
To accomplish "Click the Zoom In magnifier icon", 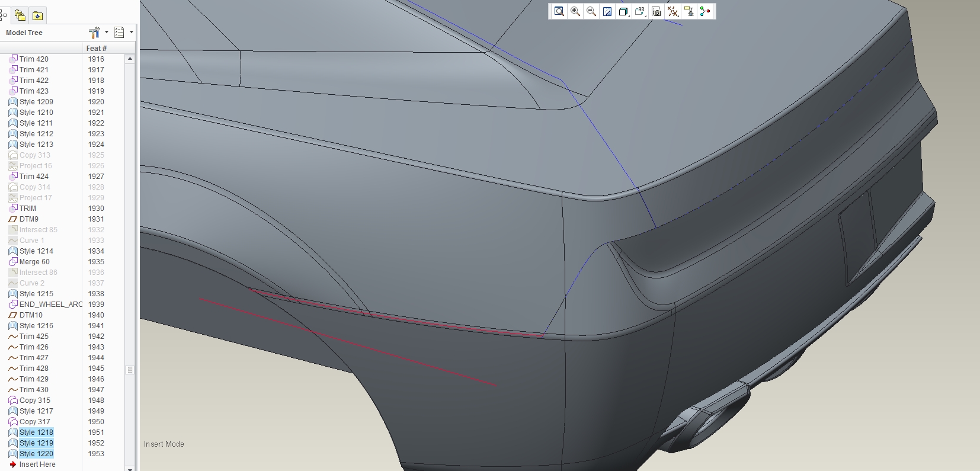I will (x=575, y=11).
